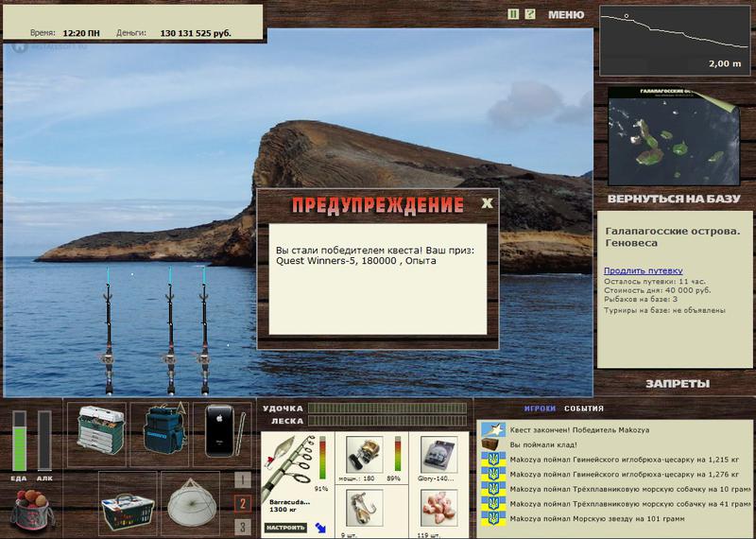This screenshot has height=539, width=756.
Task: Click the reel icon with мощн. 180
Action: 365,454
